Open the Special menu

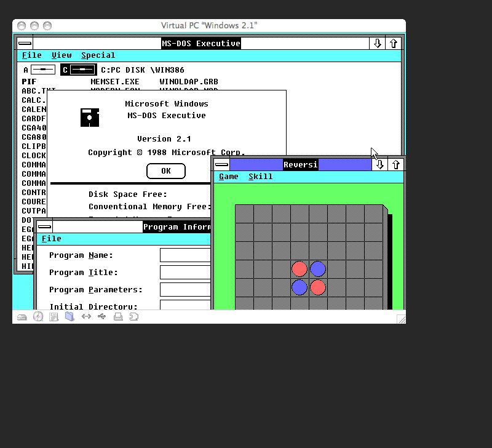[98, 55]
